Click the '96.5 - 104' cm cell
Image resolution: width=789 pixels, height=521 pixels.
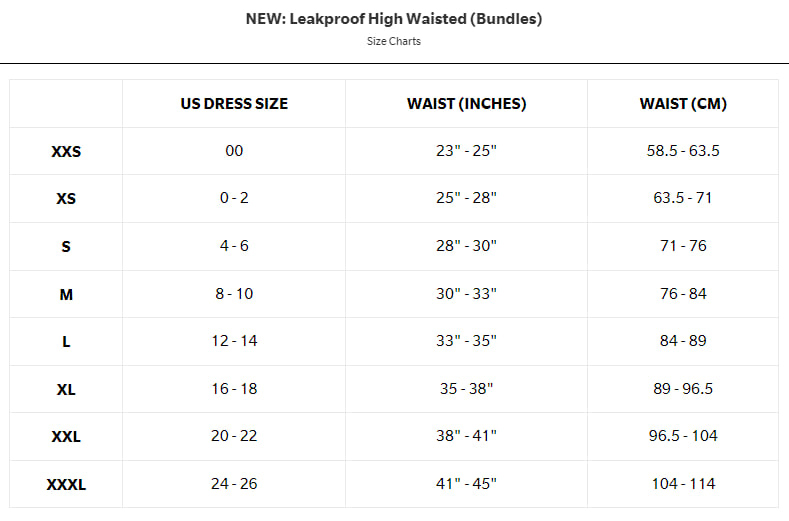(683, 436)
